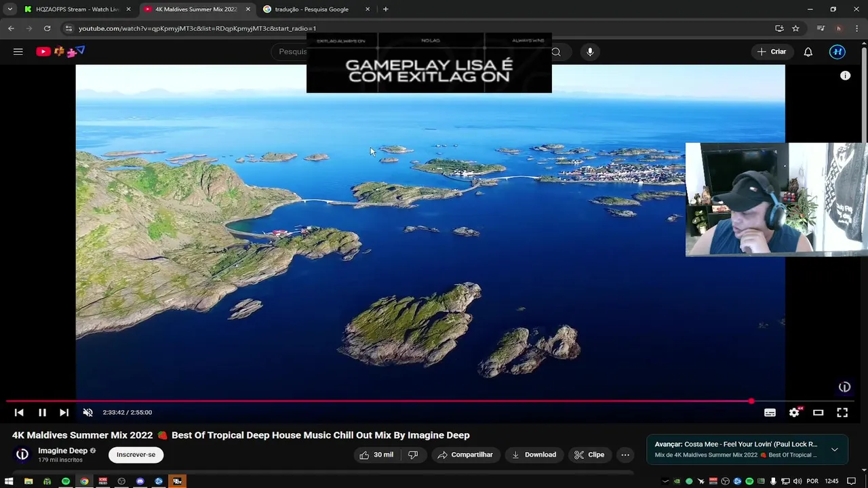Dislike the video
868x488 pixels.
[x=413, y=455]
